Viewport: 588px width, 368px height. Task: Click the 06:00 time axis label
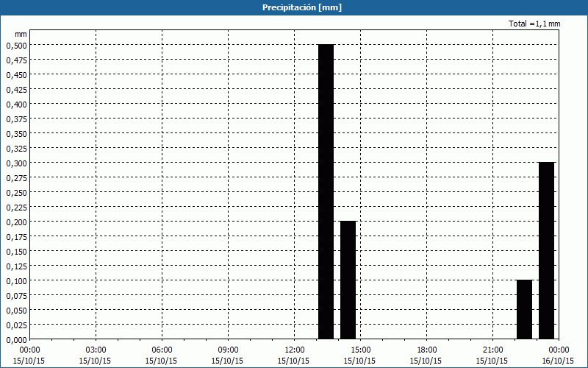pyautogui.click(x=162, y=350)
